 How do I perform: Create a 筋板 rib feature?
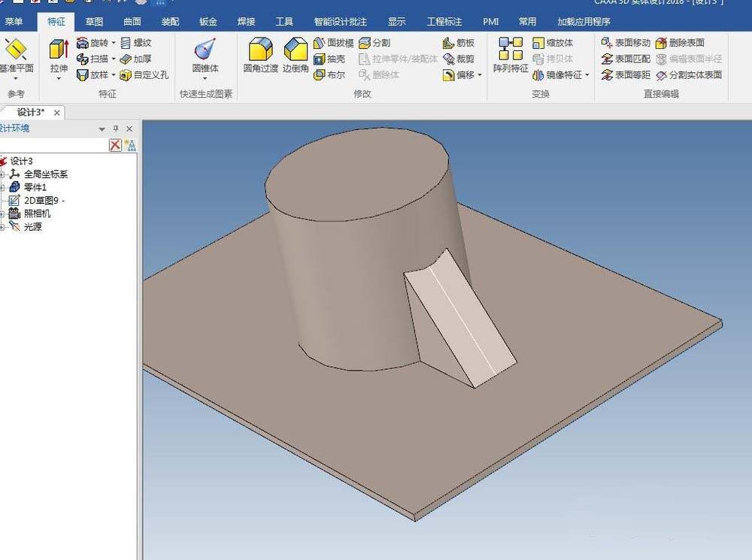coord(459,43)
